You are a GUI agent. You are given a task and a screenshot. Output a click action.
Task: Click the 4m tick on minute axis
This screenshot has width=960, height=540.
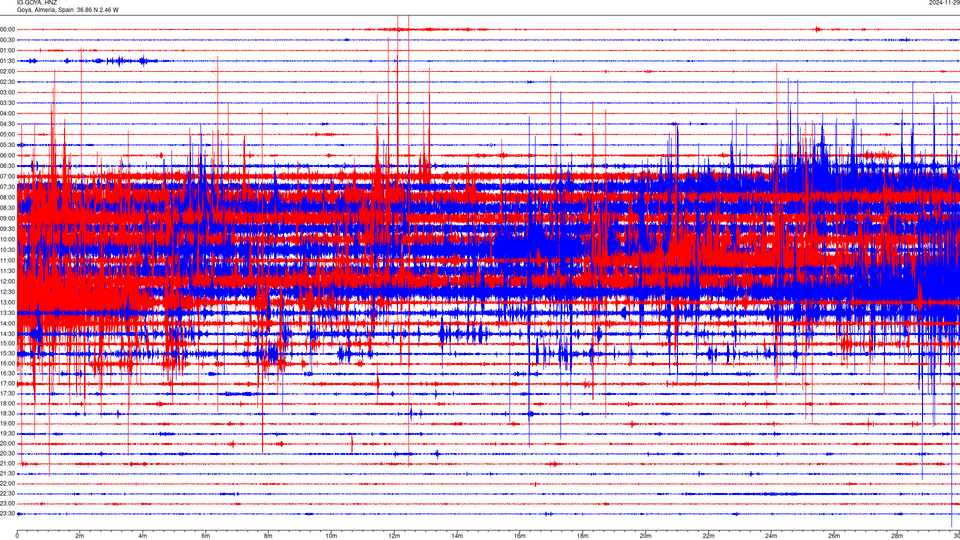[143, 536]
